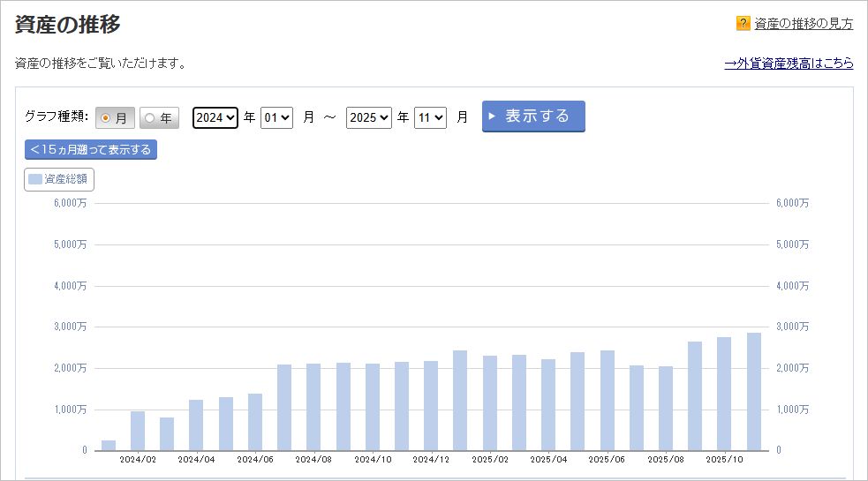Click the 15ヵ月遡って表示する button
868x481 pixels.
point(91,149)
